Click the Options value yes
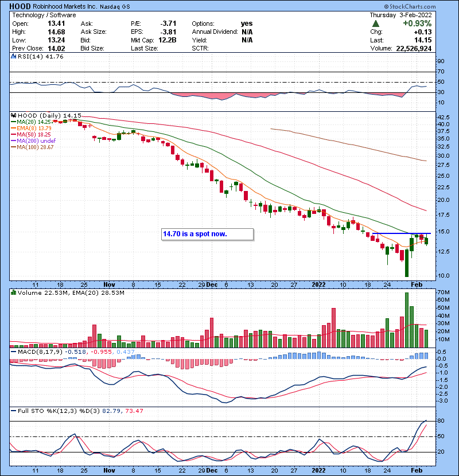459x476 pixels. (x=247, y=24)
